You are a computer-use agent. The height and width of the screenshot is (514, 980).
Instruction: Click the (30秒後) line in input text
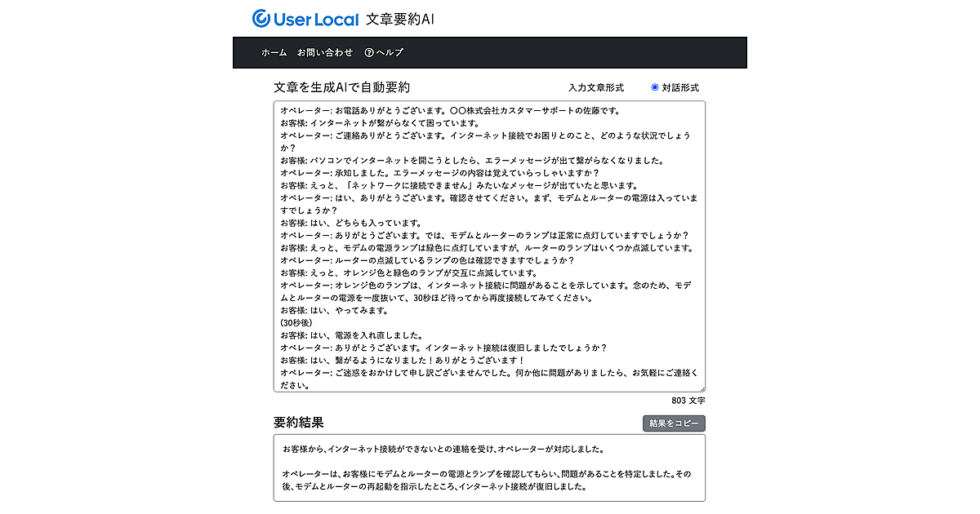coord(296,322)
